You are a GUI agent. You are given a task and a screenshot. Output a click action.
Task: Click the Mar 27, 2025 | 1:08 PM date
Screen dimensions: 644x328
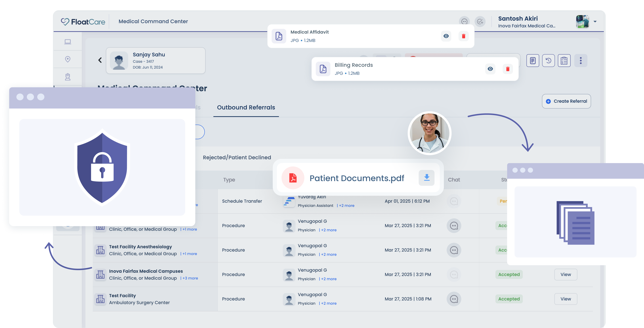click(408, 299)
